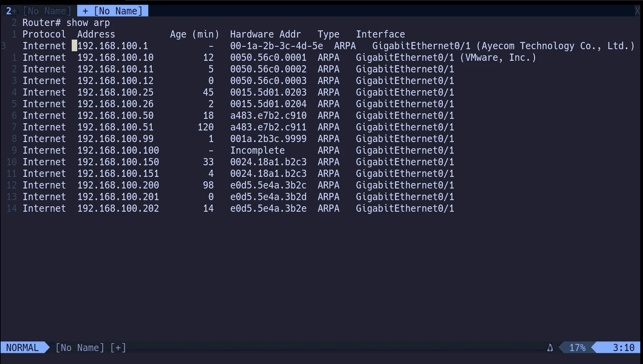This screenshot has height=364, width=643.
Task: Click the Linux penguin icon in the status line
Action: [x=550, y=348]
